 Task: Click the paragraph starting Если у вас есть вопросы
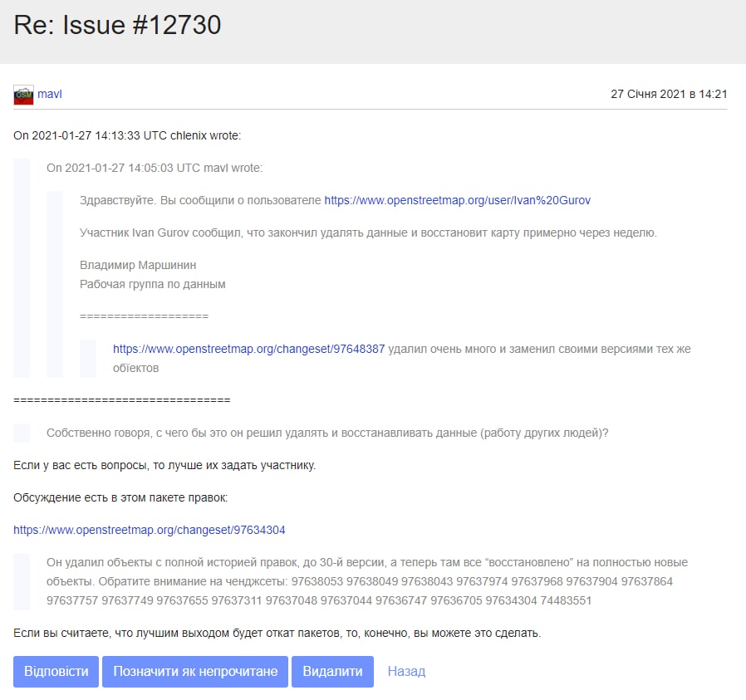[164, 465]
